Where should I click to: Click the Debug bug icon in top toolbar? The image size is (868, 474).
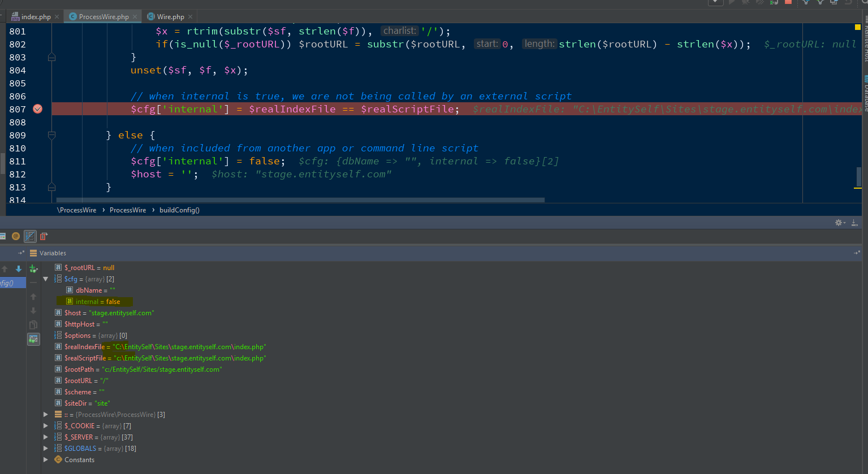[x=746, y=3]
